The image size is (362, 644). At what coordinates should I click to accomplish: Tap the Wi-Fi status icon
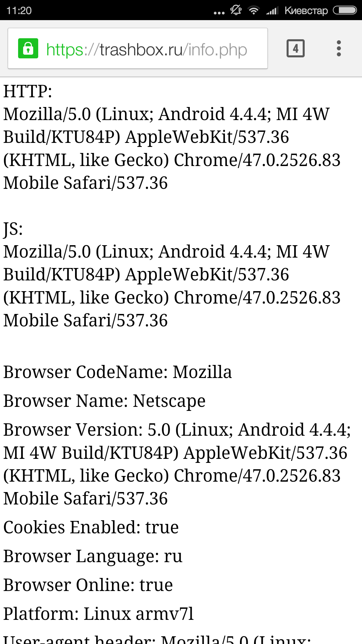[x=254, y=10]
